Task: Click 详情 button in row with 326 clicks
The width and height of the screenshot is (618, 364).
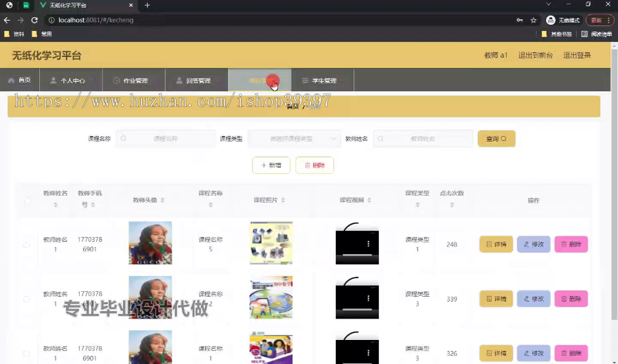Action: point(496,353)
